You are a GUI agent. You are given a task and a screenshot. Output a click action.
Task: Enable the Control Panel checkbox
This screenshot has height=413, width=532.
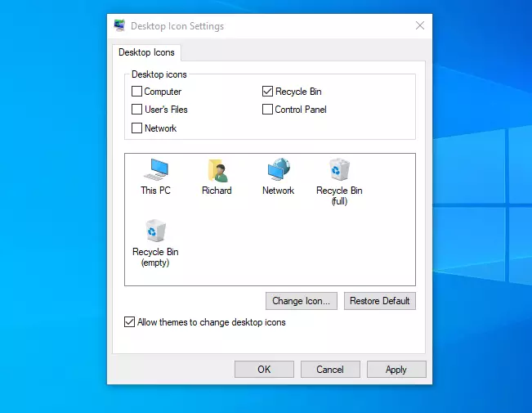(267, 110)
